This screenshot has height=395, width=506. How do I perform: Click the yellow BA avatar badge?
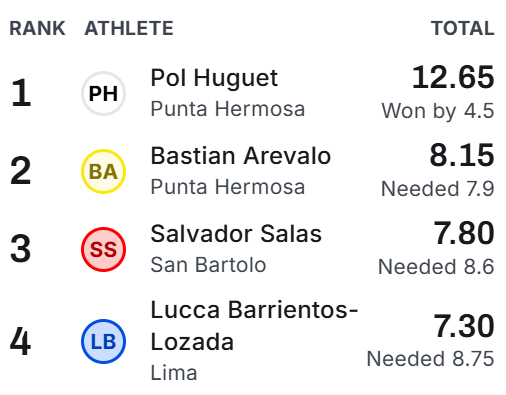103,171
